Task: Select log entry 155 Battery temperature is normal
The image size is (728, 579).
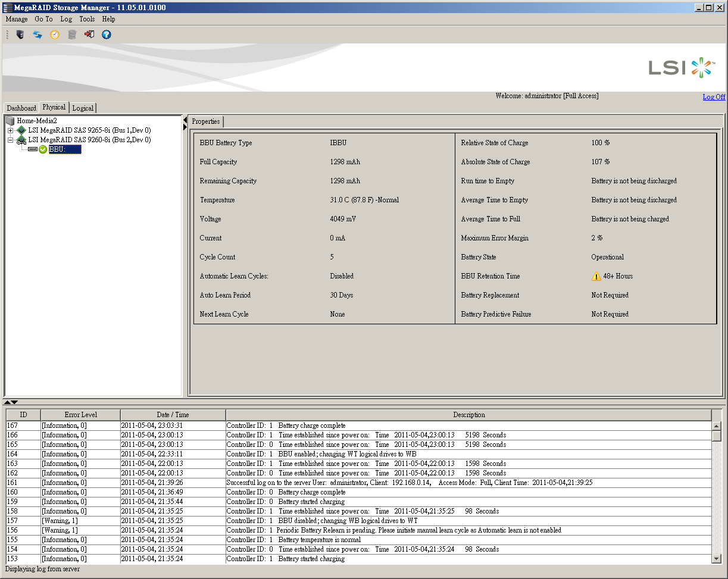Action: tap(359, 540)
